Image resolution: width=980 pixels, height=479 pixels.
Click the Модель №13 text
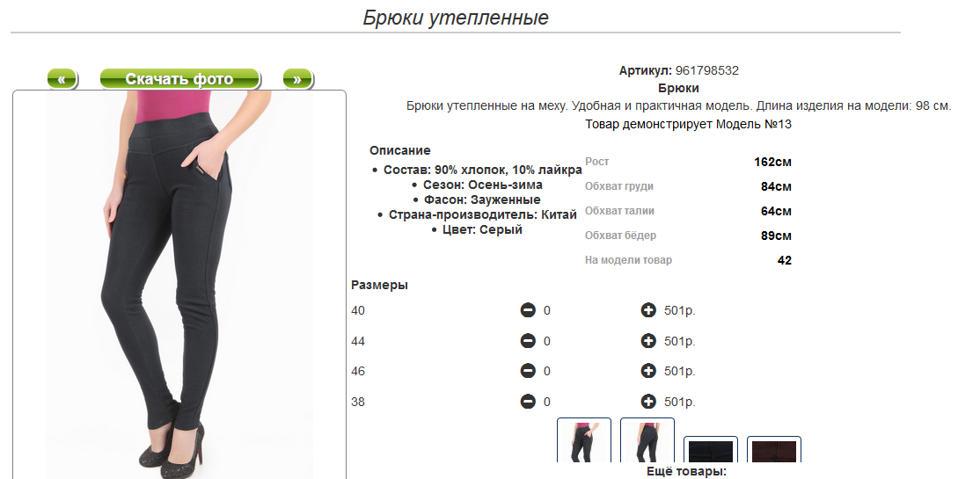[754, 124]
